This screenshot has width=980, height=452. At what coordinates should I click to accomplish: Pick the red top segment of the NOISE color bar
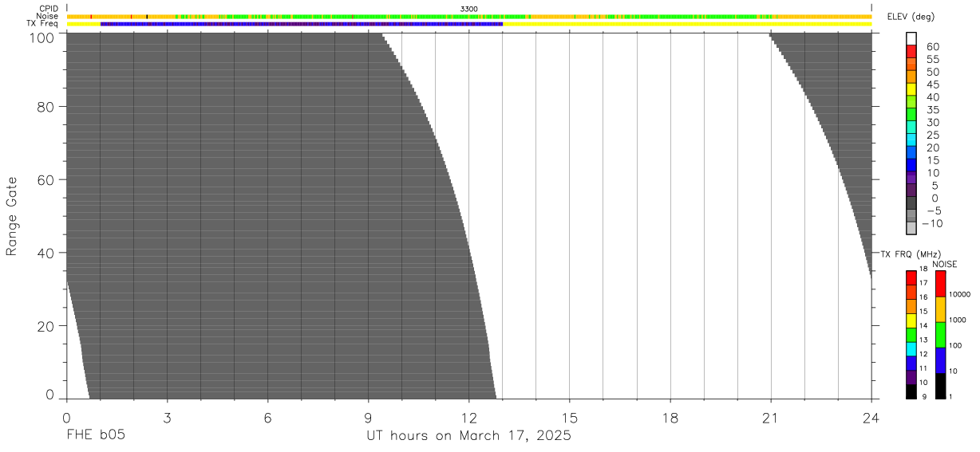coord(940,284)
